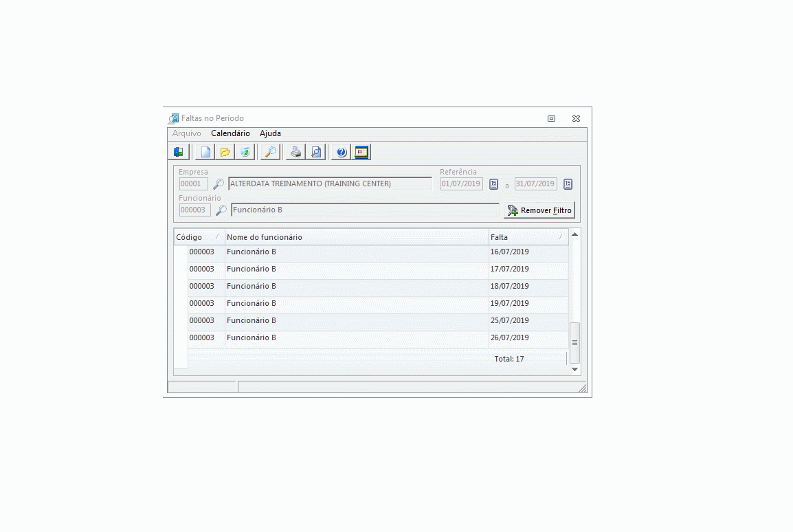The height and width of the screenshot is (532, 793).
Task: Sort by the Nome do funcionário column header
Action: (357, 237)
